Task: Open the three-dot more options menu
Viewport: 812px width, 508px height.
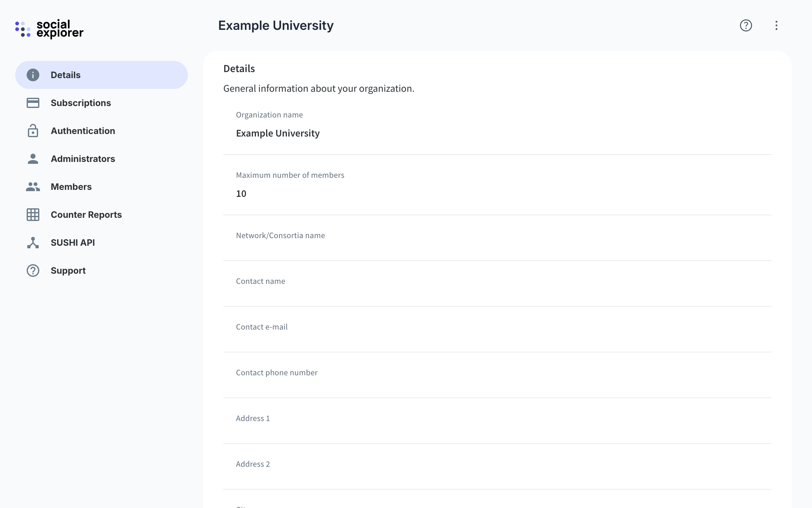Action: (x=776, y=25)
